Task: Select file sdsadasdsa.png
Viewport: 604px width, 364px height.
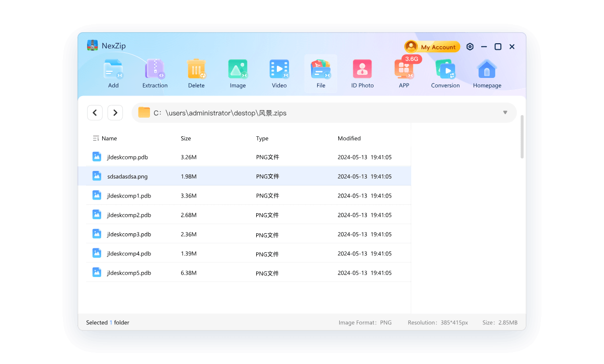Action: point(244,176)
